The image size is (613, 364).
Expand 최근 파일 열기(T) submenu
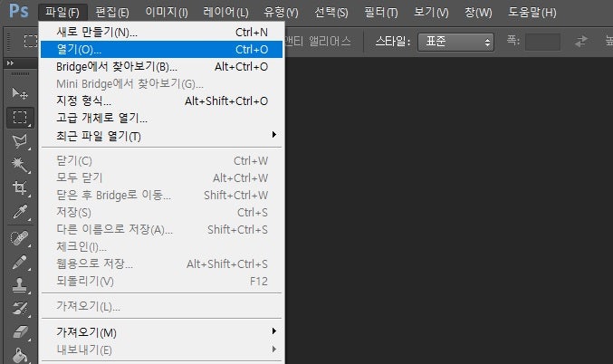click(x=161, y=136)
